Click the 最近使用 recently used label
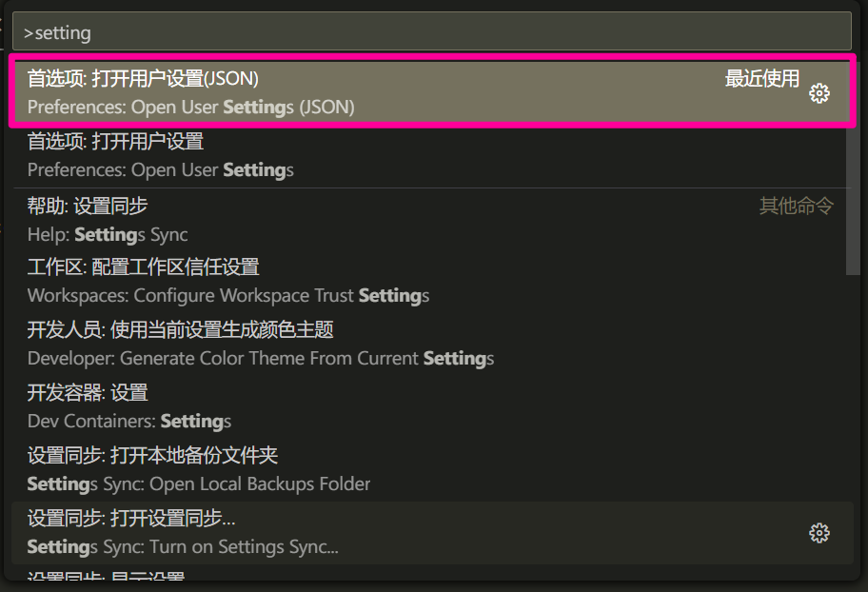Screen dimensions: 868x592 pyautogui.click(x=761, y=79)
